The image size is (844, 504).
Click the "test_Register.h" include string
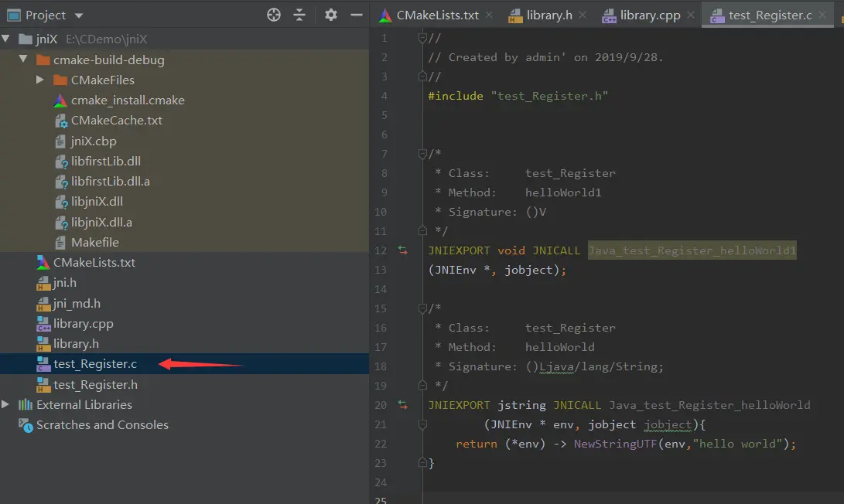point(549,96)
